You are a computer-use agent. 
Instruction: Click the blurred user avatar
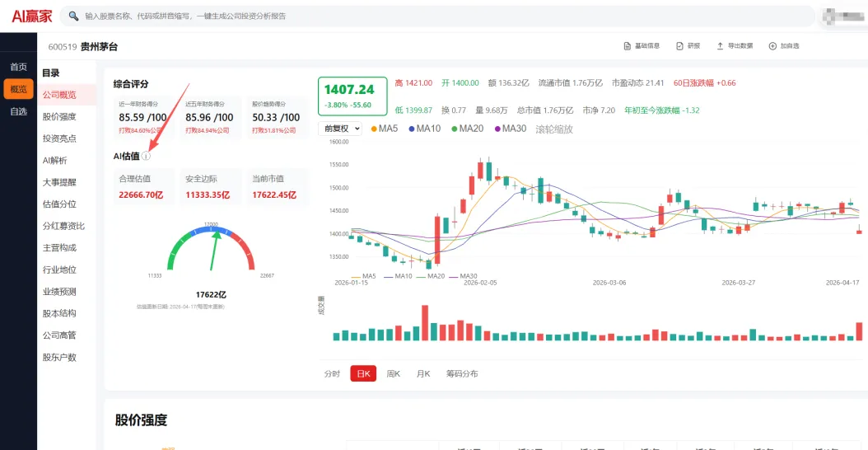(x=843, y=16)
